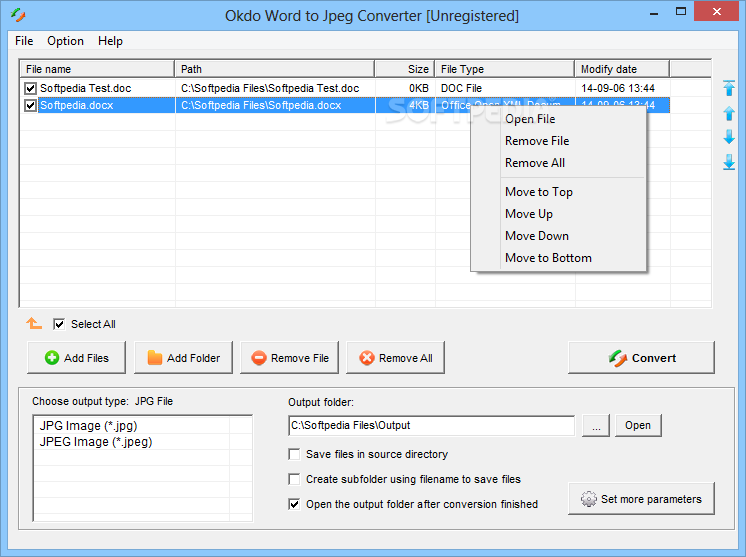Start conversion with Convert button
The height and width of the screenshot is (557, 746).
tap(641, 358)
